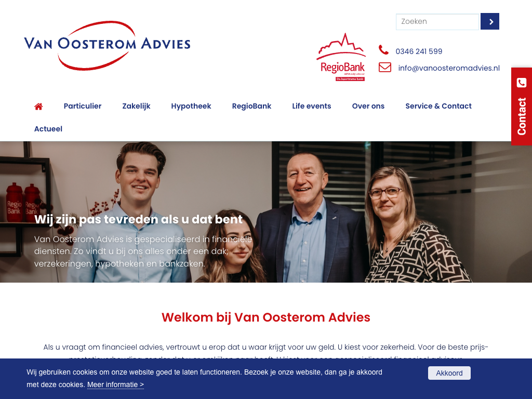Open Service & Contact menu
532x399 pixels.
click(x=438, y=106)
